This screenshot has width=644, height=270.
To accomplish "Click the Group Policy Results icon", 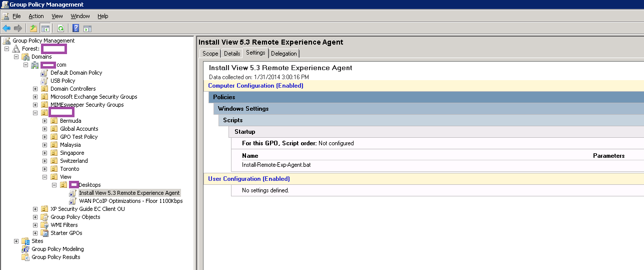I will 25,257.
